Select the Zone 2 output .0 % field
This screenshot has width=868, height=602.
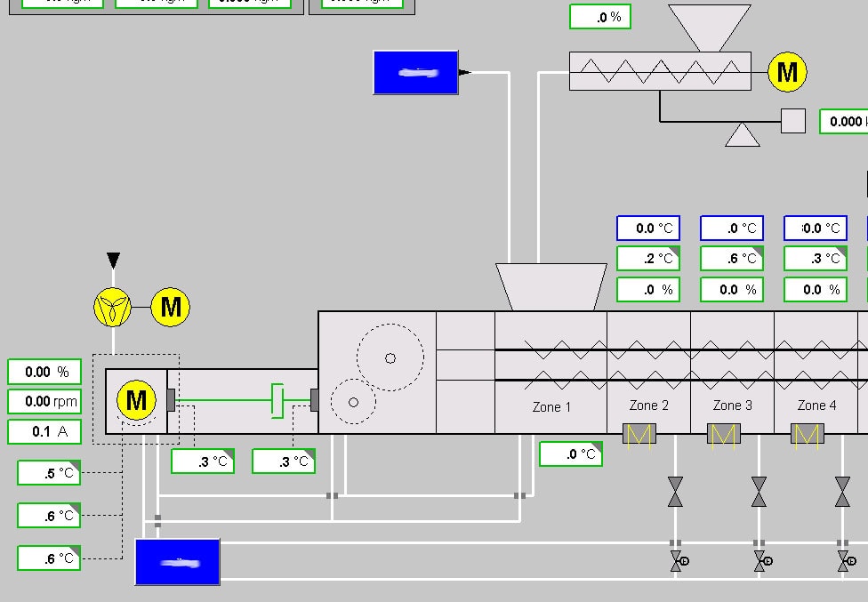[x=648, y=289]
